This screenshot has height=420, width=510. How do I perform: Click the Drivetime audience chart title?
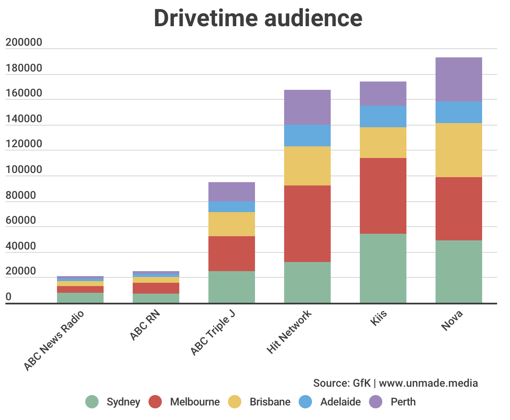tap(258, 18)
